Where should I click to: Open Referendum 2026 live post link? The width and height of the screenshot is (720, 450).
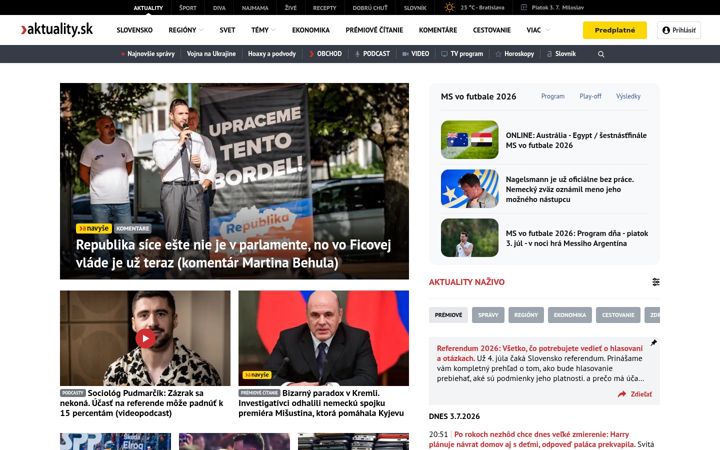point(540,353)
